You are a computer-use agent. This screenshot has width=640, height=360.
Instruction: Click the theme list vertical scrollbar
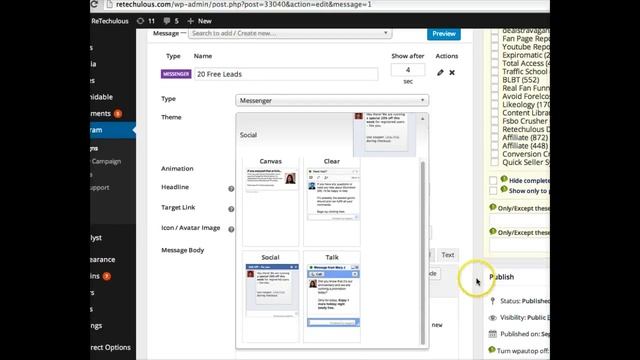[422, 253]
